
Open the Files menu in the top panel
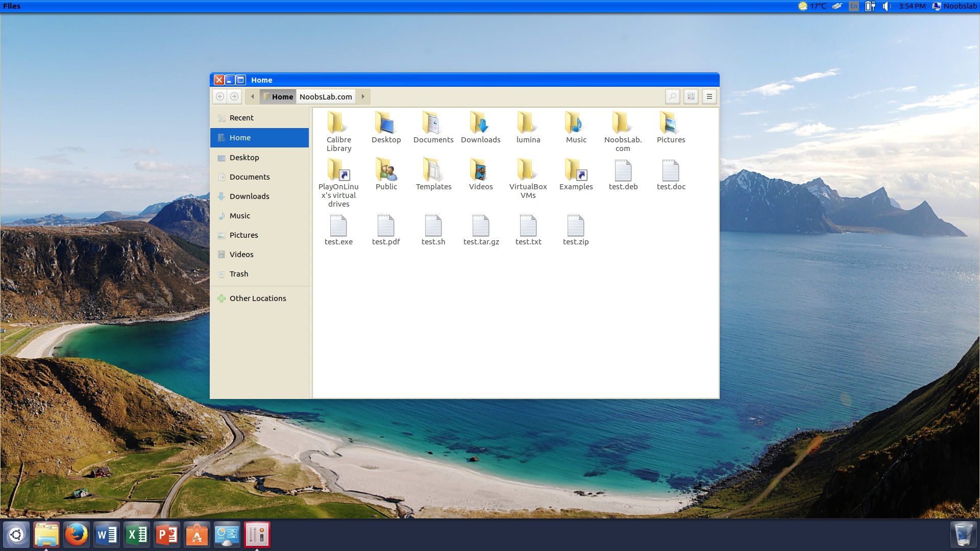coord(11,6)
